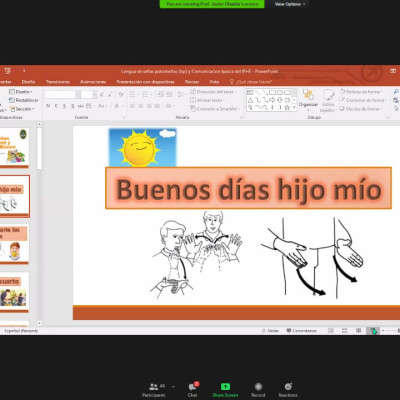The image size is (400, 400).
Task: Open Zoom Participants panel
Action: click(154, 390)
